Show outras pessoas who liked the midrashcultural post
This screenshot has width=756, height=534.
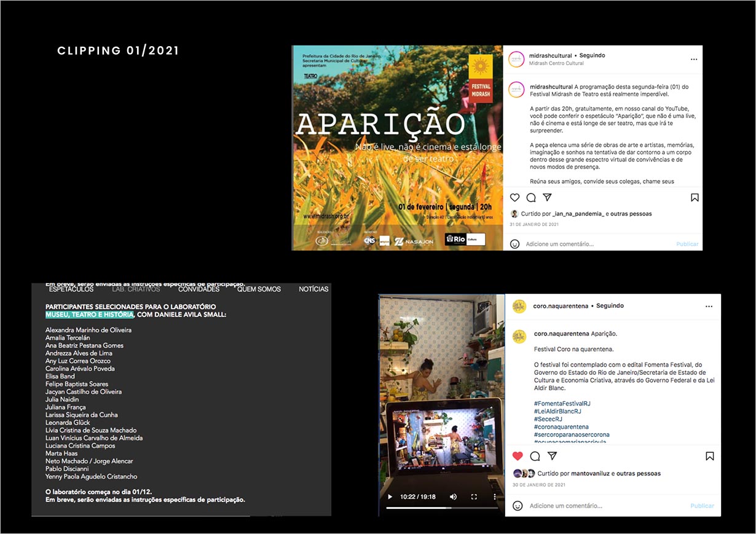tap(630, 214)
